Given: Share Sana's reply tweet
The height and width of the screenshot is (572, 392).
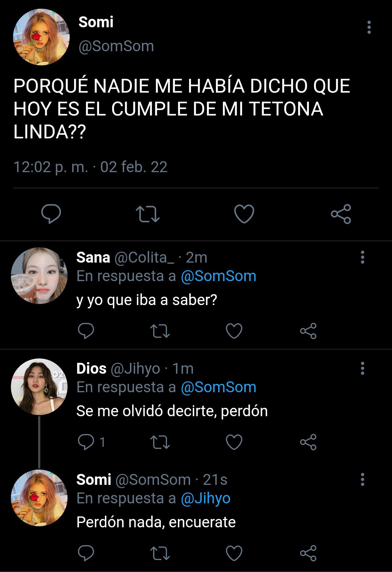Looking at the screenshot, I should click(x=308, y=331).
